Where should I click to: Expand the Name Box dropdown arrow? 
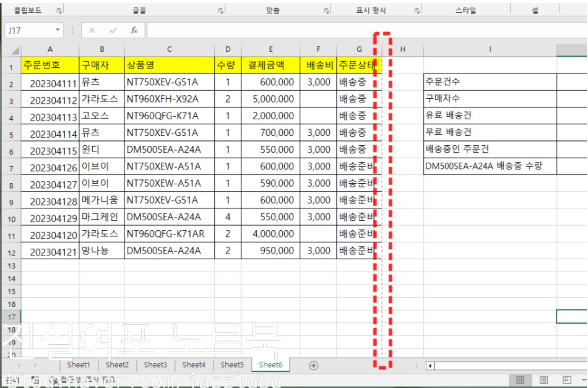tap(58, 30)
